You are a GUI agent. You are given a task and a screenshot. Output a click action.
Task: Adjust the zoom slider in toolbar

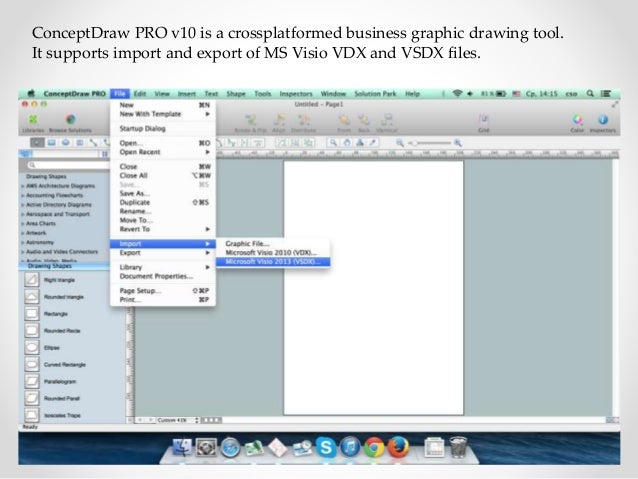[430, 143]
